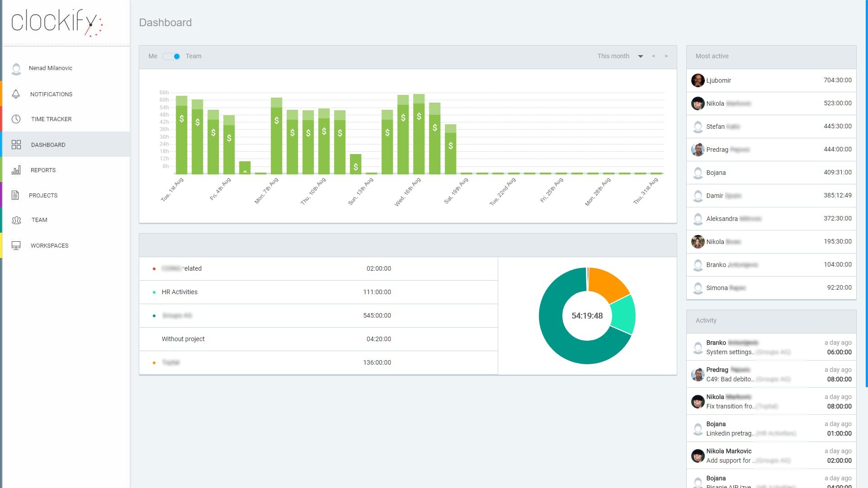Click Damir's avatar in Most active

(698, 196)
